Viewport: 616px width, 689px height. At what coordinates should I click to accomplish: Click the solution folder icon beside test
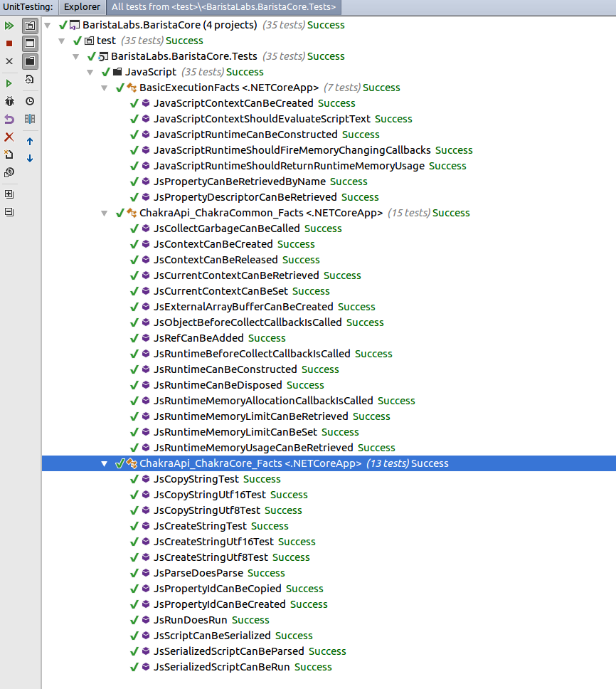tap(89, 41)
